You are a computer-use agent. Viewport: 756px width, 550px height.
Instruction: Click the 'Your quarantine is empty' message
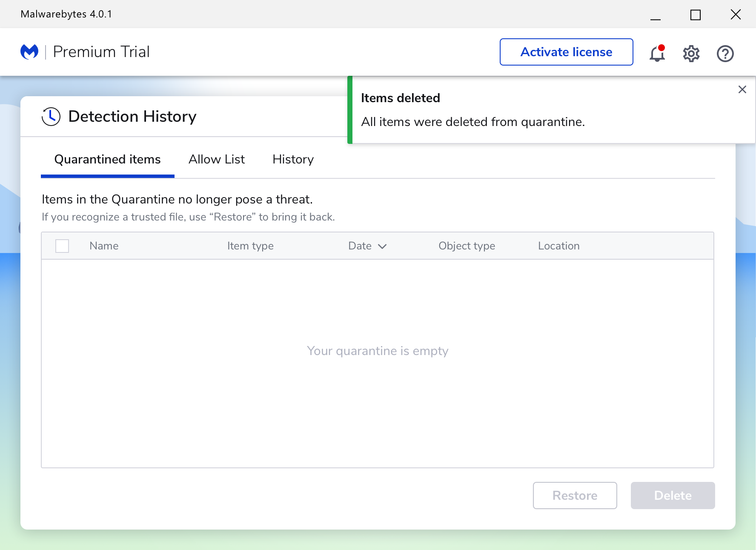pyautogui.click(x=378, y=351)
